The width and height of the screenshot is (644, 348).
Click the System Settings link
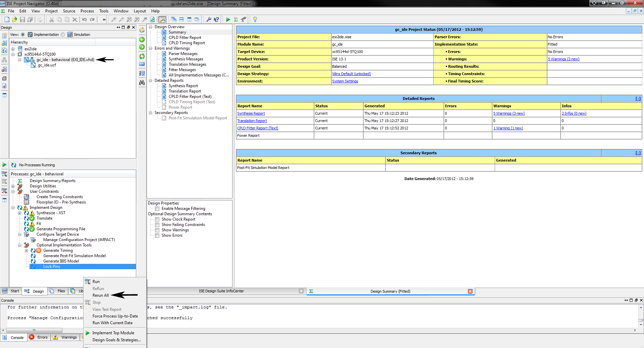point(345,81)
